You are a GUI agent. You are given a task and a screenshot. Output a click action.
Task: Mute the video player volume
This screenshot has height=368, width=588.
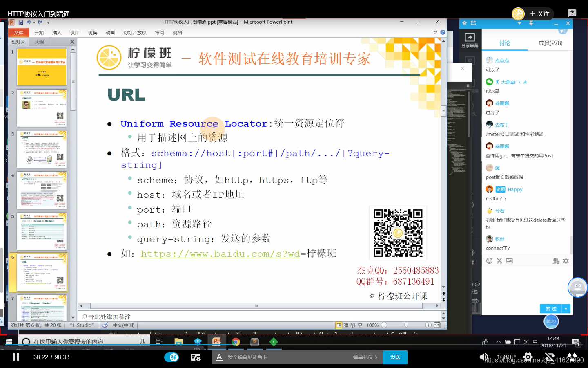(483, 357)
